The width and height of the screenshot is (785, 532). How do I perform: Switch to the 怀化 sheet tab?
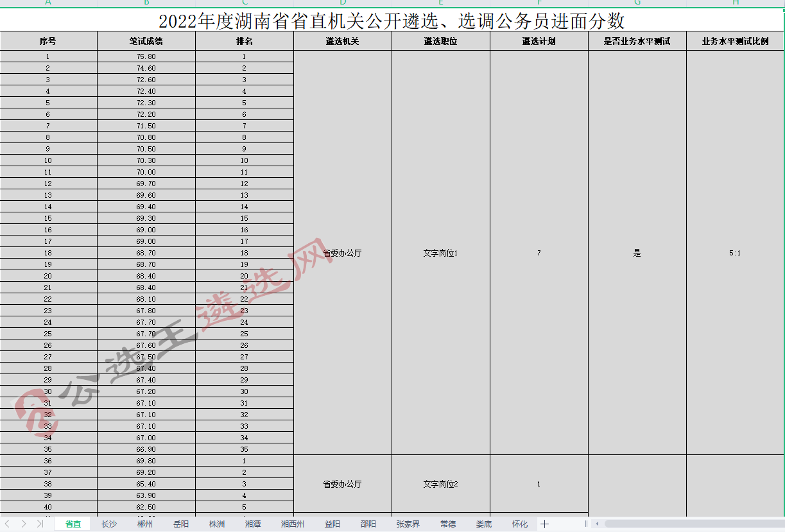[520, 524]
